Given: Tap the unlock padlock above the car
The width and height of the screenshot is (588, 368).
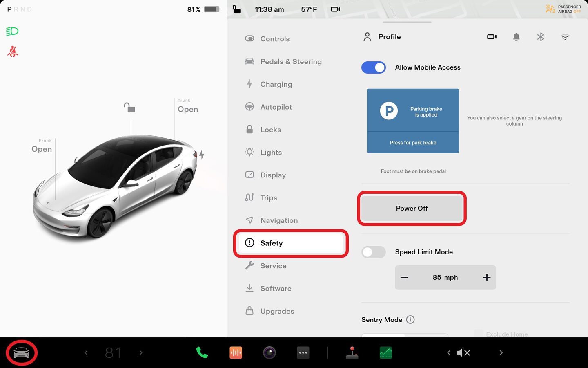Looking at the screenshot, I should tap(129, 108).
